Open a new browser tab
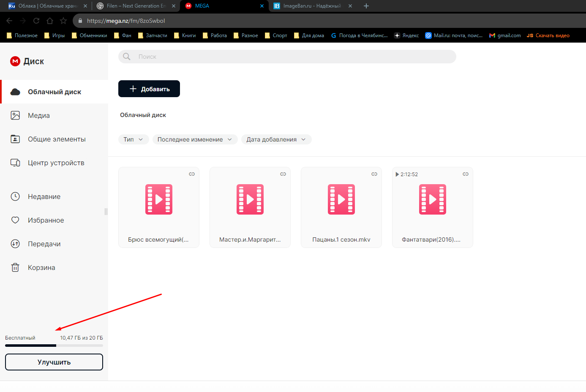The height and width of the screenshot is (392, 586). pos(366,6)
